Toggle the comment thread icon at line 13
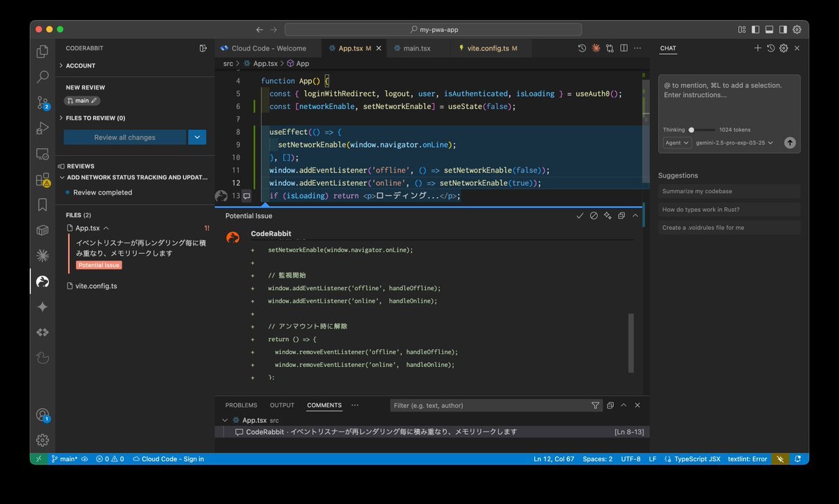Viewport: 839px width, 504px height. pyautogui.click(x=246, y=196)
